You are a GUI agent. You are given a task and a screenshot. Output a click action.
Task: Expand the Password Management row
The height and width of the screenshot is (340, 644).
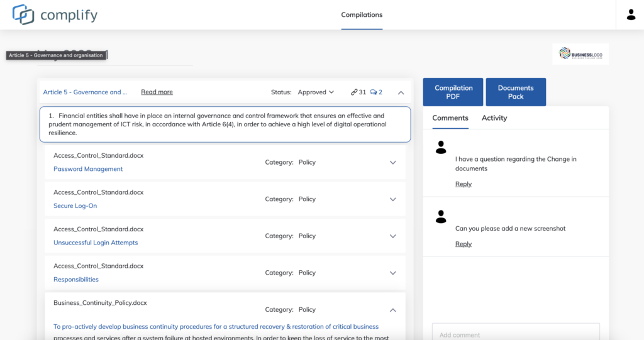point(392,163)
